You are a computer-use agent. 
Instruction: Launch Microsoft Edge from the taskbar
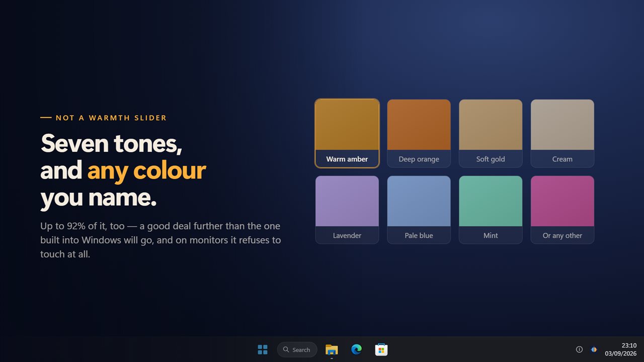pos(356,349)
